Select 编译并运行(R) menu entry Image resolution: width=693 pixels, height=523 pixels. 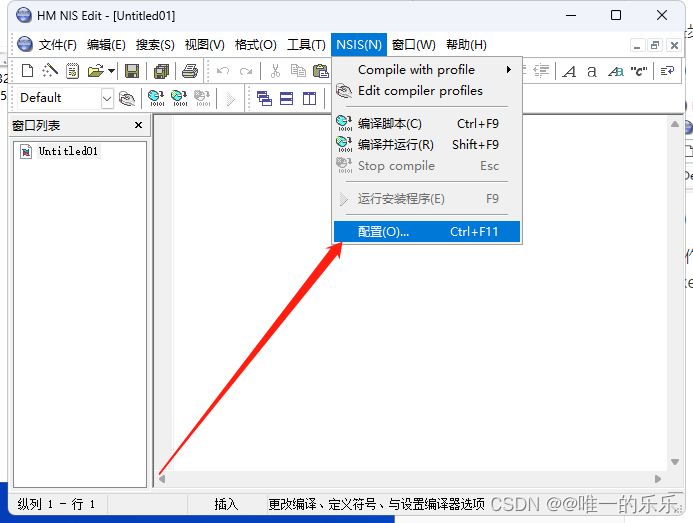pyautogui.click(x=427, y=145)
